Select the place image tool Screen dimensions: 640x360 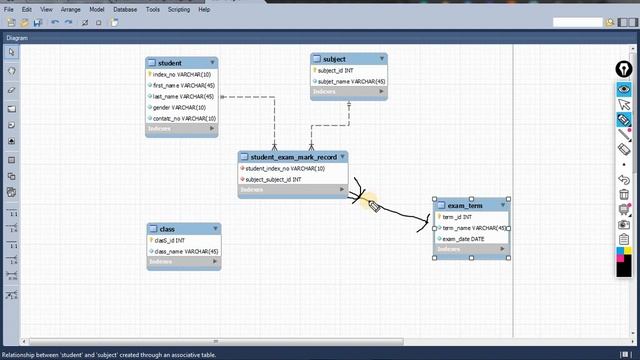coord(11,141)
